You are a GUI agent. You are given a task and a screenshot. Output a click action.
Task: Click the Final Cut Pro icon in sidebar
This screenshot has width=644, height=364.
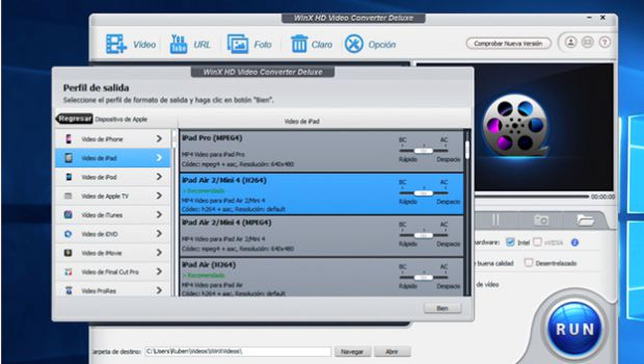pyautogui.click(x=68, y=272)
